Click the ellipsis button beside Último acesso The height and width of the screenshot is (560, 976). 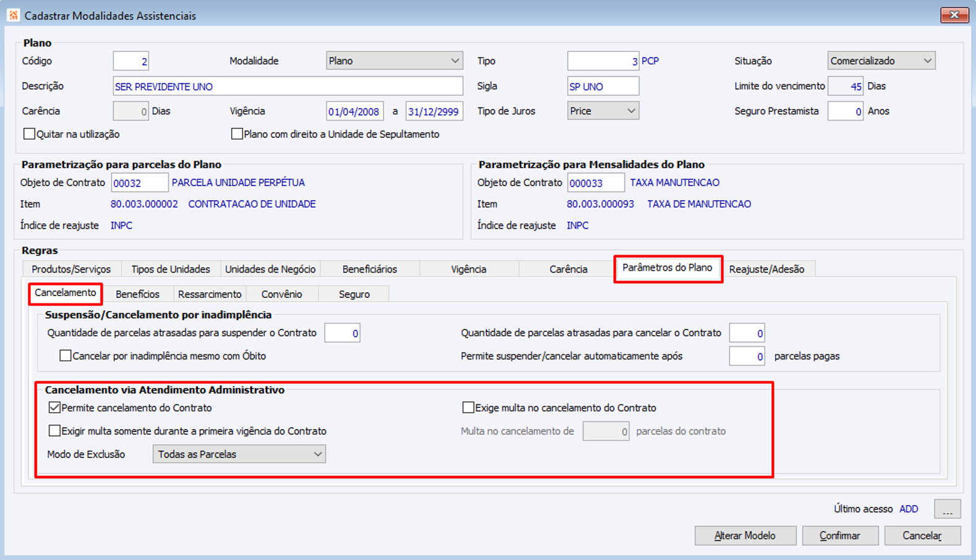pyautogui.click(x=948, y=509)
